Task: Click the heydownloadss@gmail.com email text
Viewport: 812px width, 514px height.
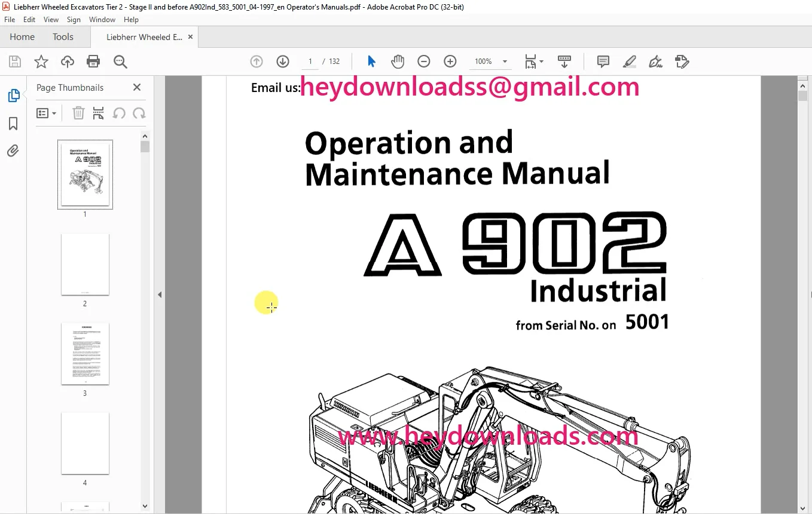Action: [x=469, y=87]
